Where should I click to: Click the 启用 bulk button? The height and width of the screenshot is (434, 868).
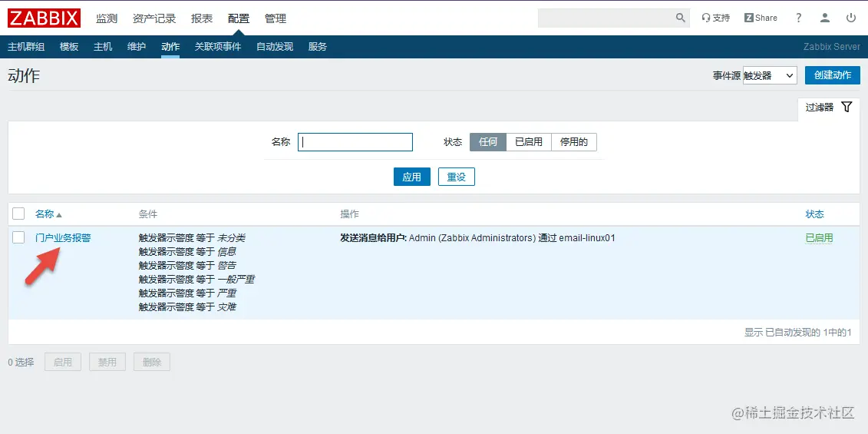coord(63,362)
